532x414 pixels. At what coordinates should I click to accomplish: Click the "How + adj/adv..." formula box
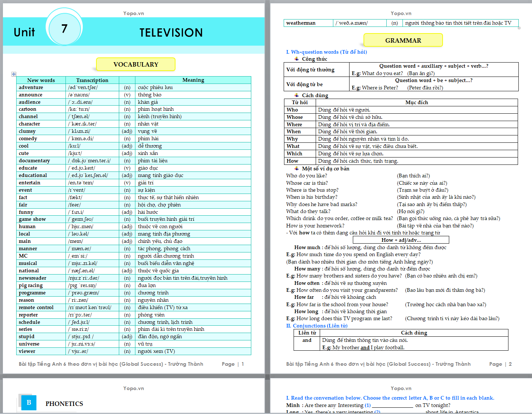(401, 240)
